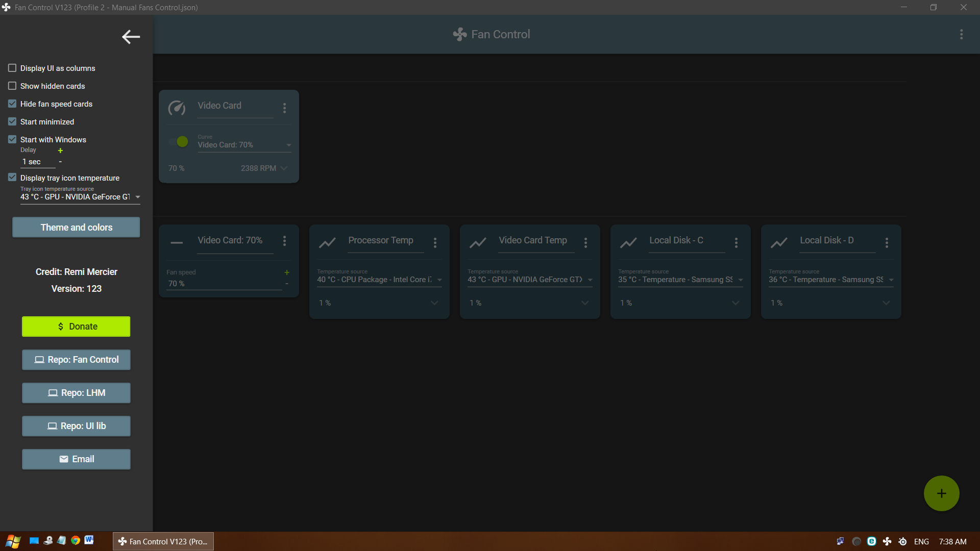Check the Show hidden cards option

point(12,85)
